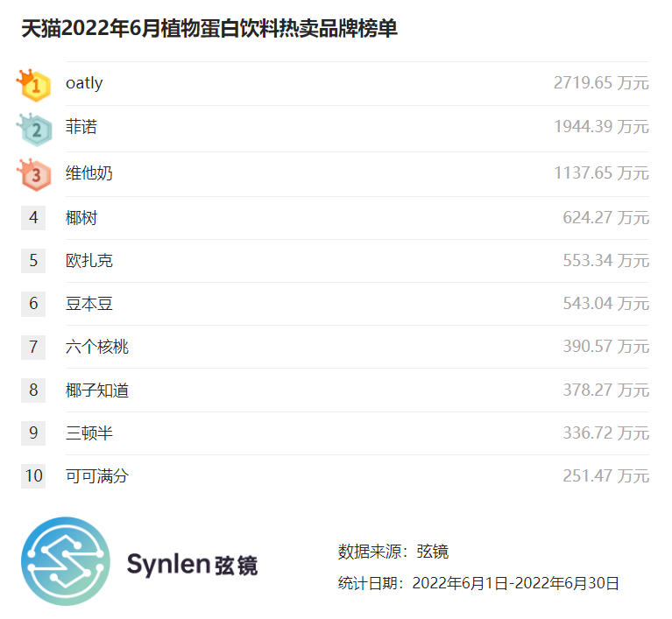Click the rank 9 number badge
The height and width of the screenshot is (619, 672).
pos(33,433)
